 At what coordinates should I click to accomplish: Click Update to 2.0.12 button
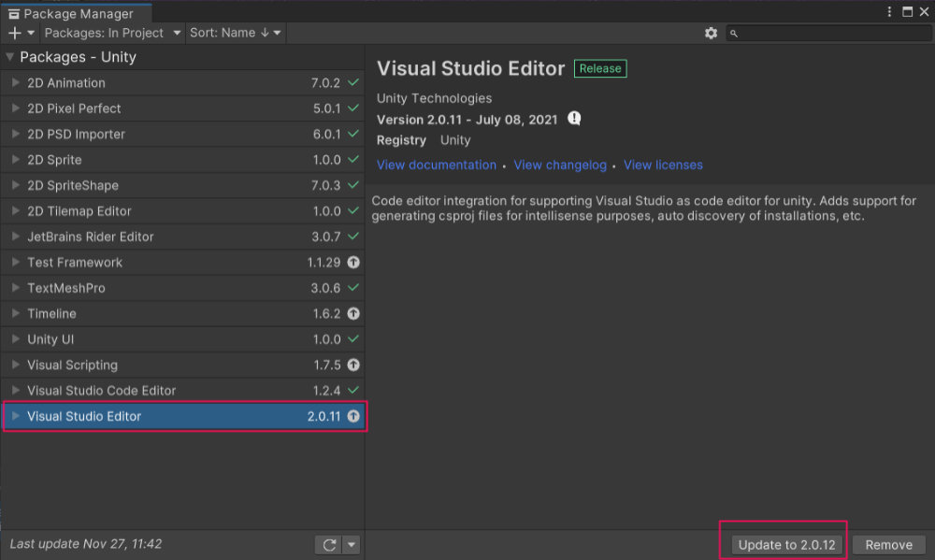point(786,544)
